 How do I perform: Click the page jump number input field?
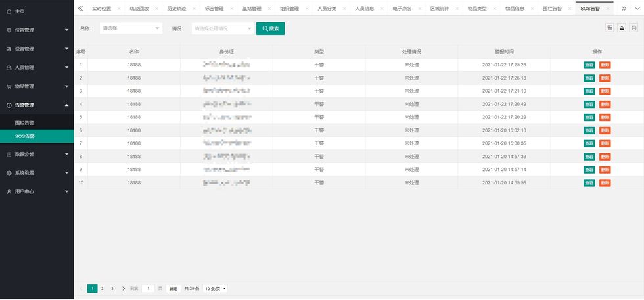[x=149, y=288]
